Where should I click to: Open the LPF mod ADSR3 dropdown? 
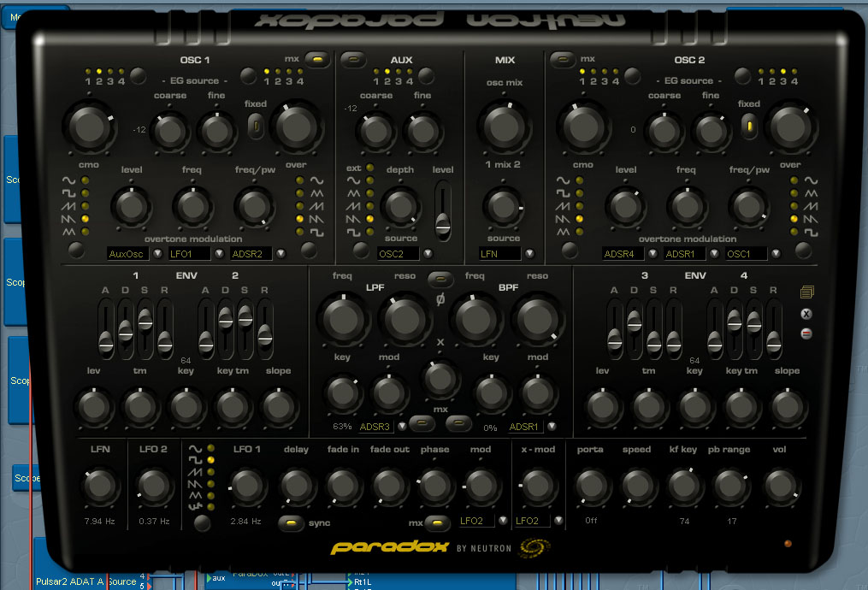tap(403, 426)
